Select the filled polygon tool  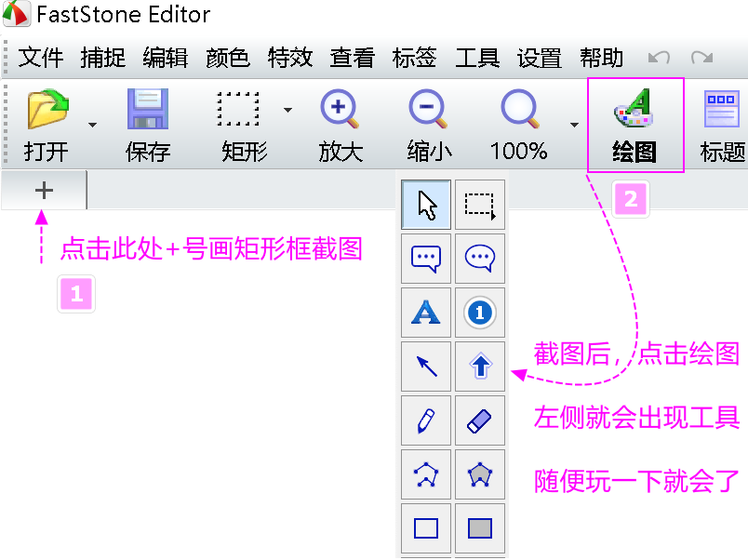point(480,474)
